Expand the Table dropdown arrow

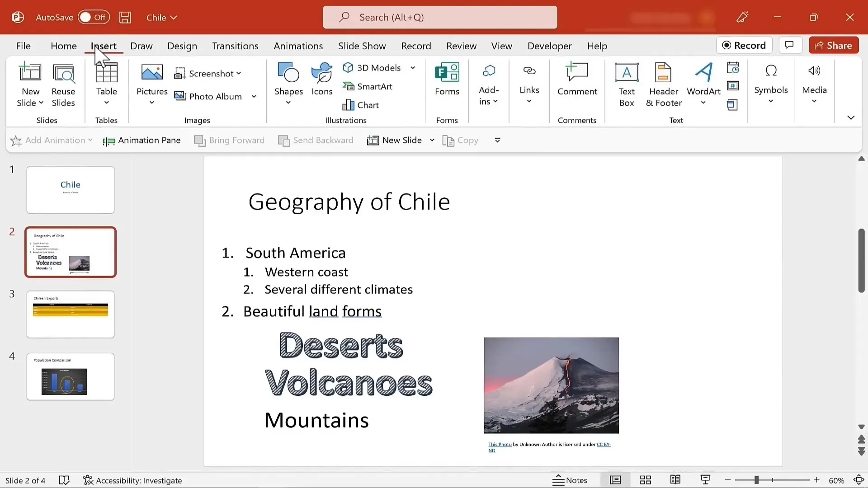click(x=107, y=103)
